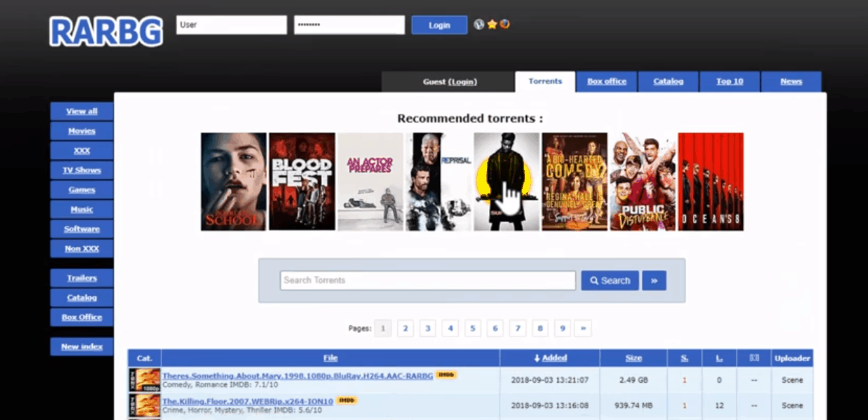
Task: Open Box Office from the sidebar
Action: (x=82, y=317)
